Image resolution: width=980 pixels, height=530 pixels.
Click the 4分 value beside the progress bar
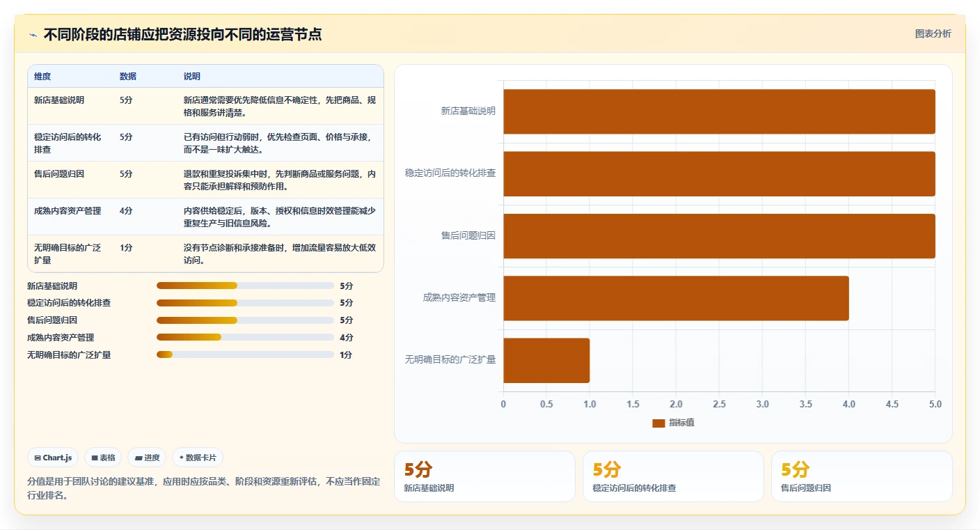tap(347, 338)
